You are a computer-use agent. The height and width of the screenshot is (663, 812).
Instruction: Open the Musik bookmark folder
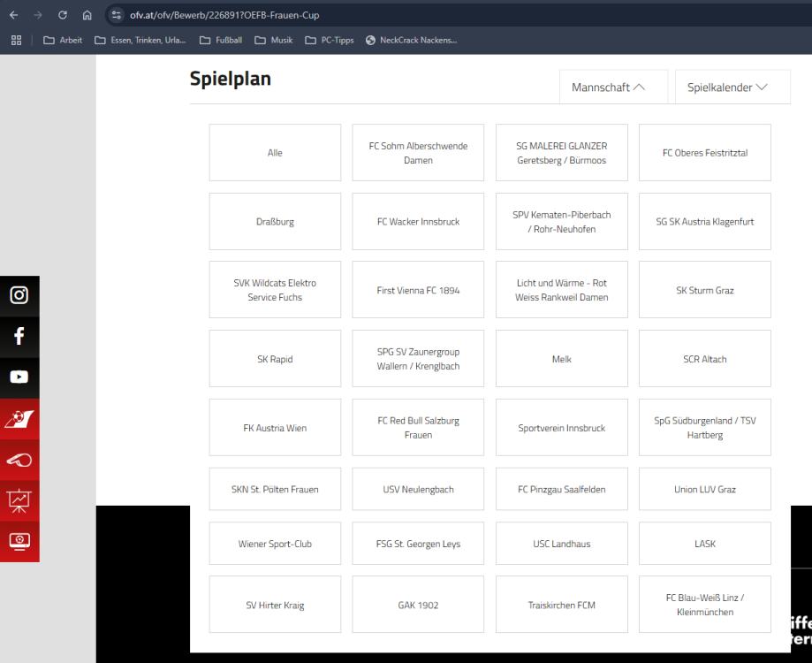point(273,40)
